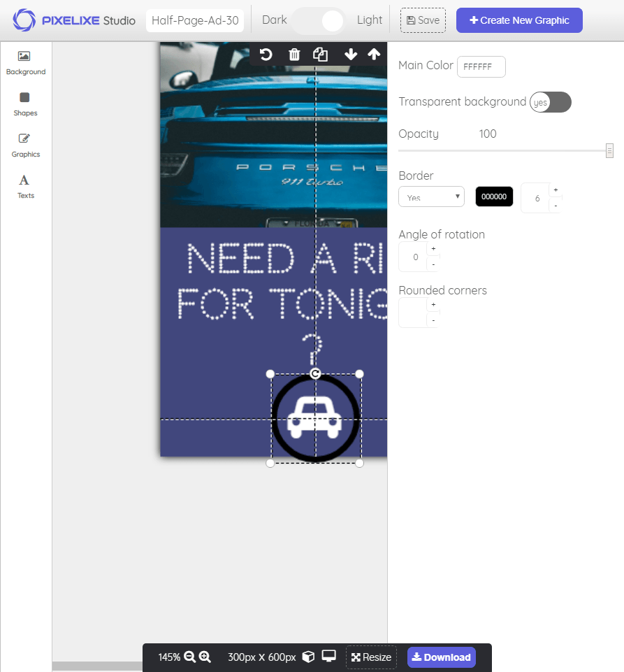
Task: Click the top-right resize handle of the selection
Action: (x=359, y=374)
